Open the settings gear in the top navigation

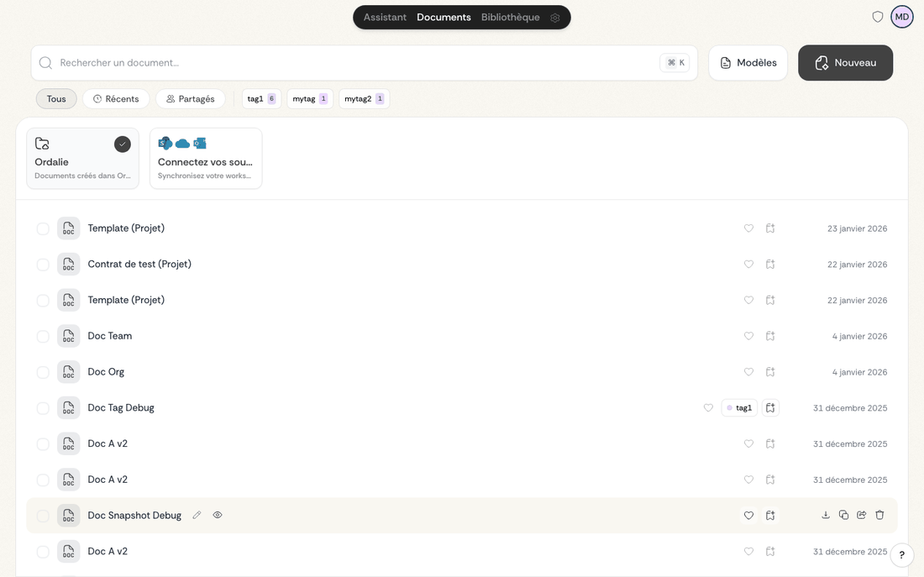[x=555, y=18]
